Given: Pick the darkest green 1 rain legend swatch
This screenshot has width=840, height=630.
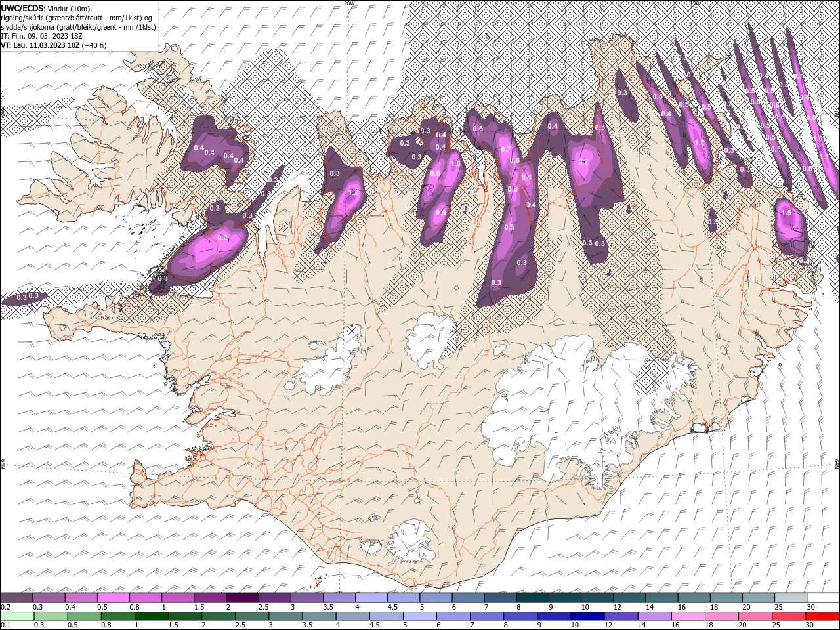Looking at the screenshot, I should pos(151,616).
